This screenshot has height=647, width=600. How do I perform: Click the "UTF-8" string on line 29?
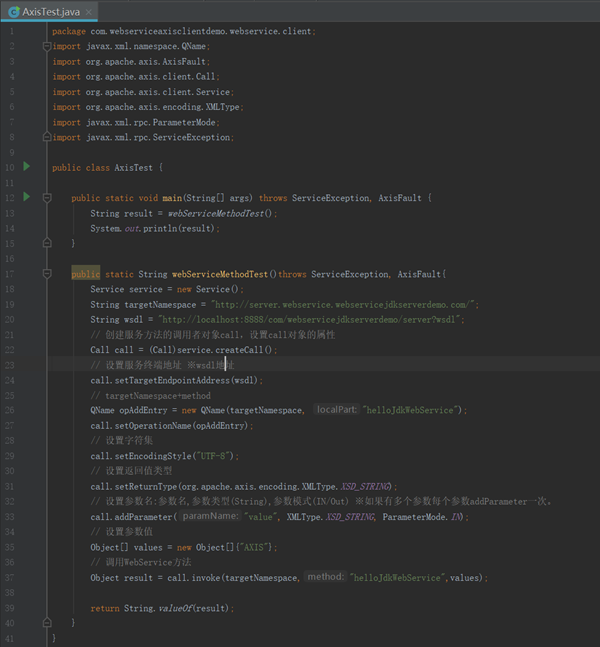213,456
